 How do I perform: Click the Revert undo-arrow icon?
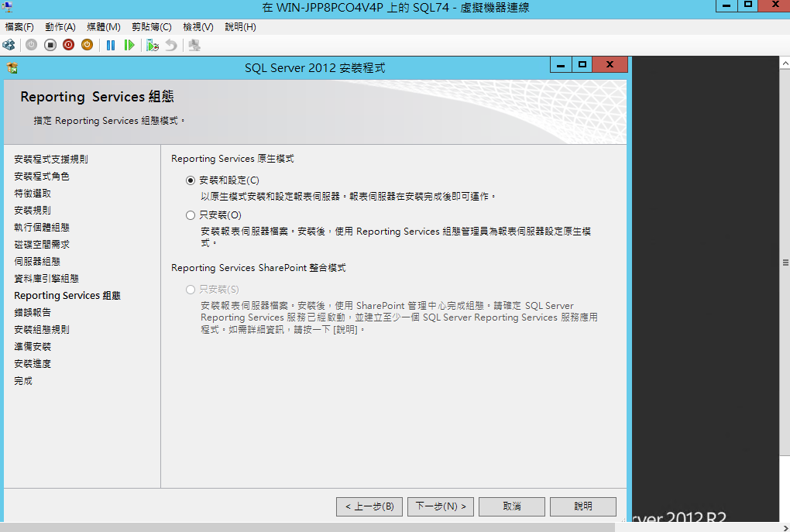tap(171, 46)
